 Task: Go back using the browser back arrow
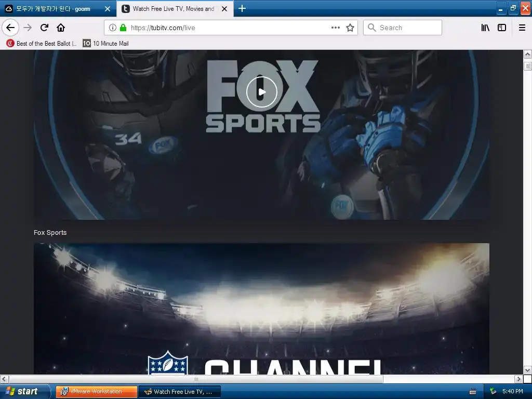10,28
